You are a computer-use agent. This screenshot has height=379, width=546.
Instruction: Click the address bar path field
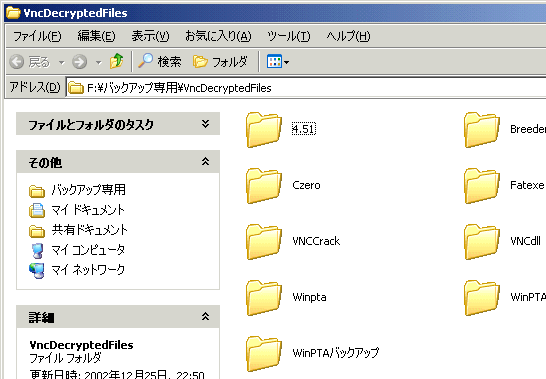pos(306,88)
